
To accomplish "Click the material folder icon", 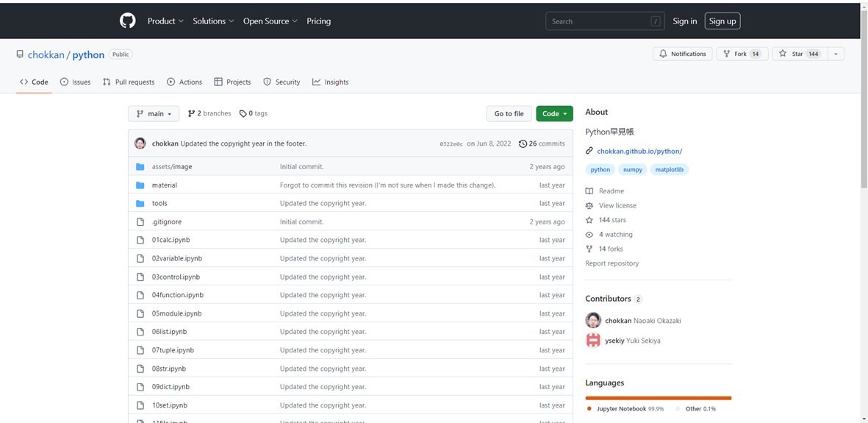I will coord(140,185).
